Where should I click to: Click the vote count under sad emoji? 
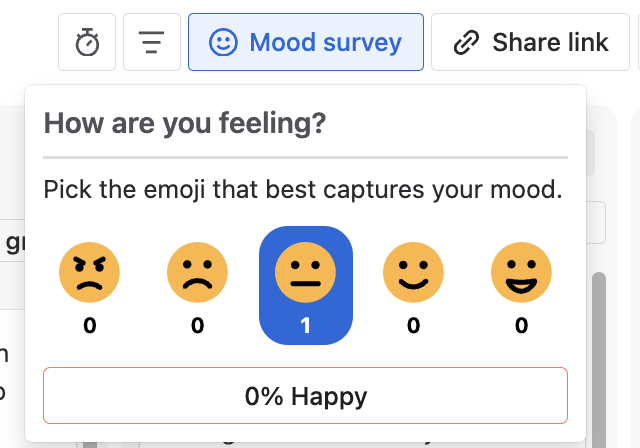(x=198, y=326)
